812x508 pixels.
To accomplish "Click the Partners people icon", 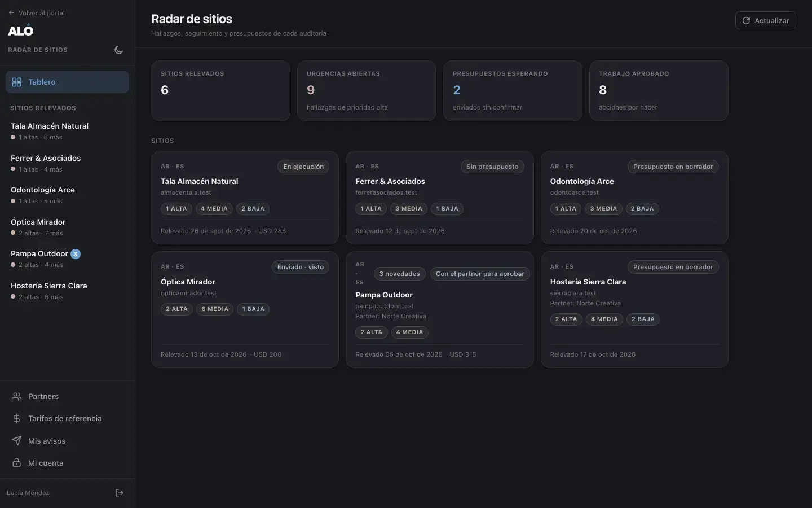I will (x=17, y=396).
